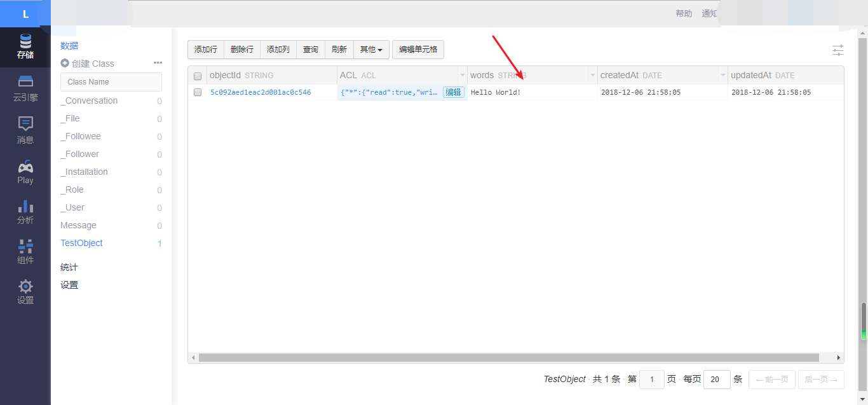Check the checkbox for row 5c092aed1eac2d001ac0c546

point(198,92)
